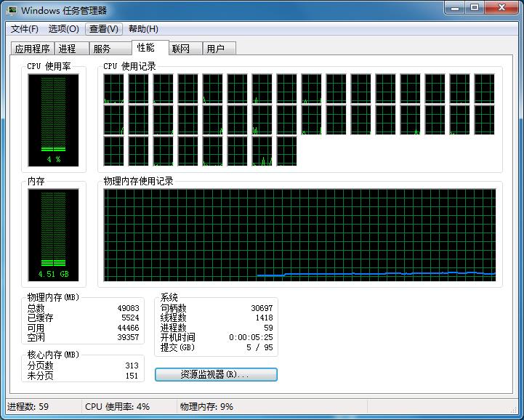
Task: Close the Windows 任务管理器 window
Action: pos(501,8)
